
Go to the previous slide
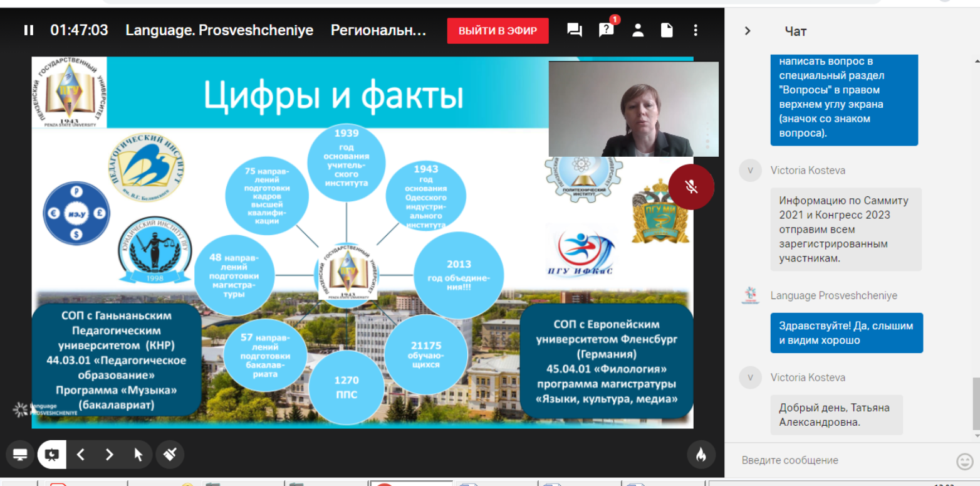click(80, 455)
